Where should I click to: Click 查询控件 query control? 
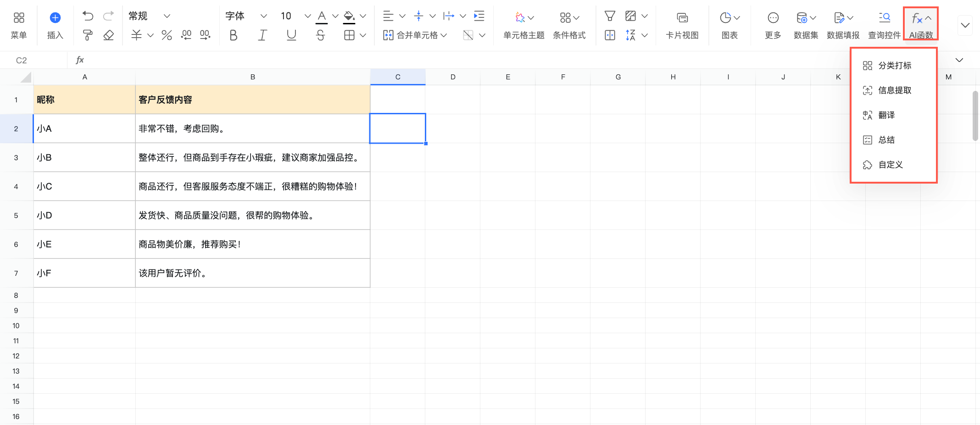(885, 25)
